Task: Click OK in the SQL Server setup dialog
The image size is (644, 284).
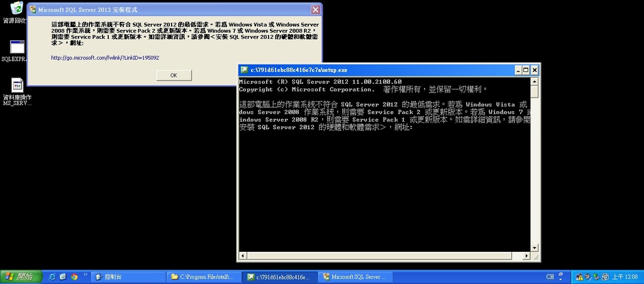Action: tap(174, 75)
